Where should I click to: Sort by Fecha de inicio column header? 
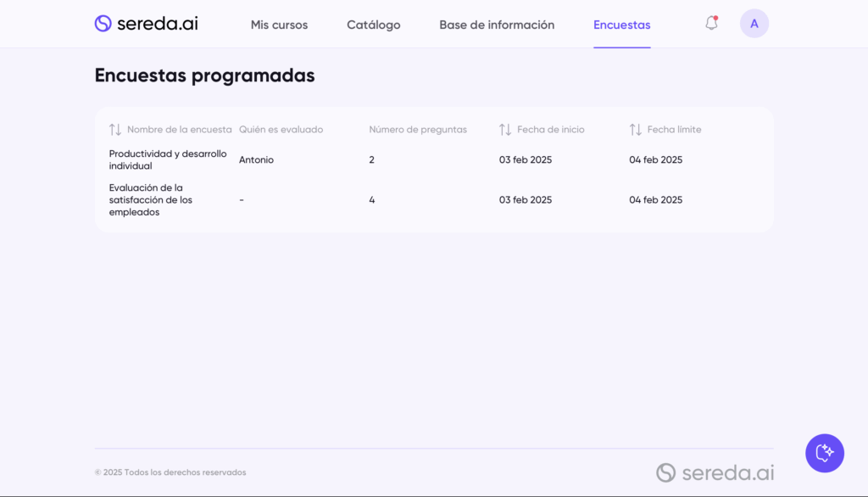550,130
